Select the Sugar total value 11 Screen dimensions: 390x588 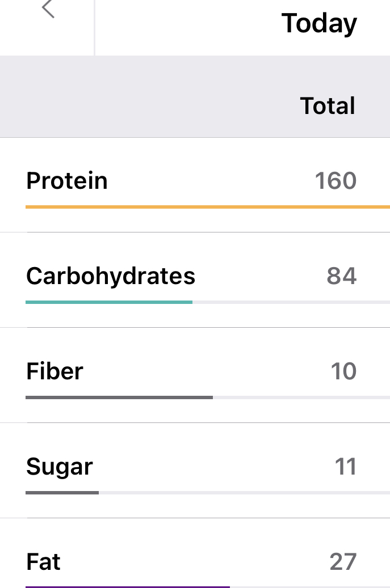pos(345,467)
